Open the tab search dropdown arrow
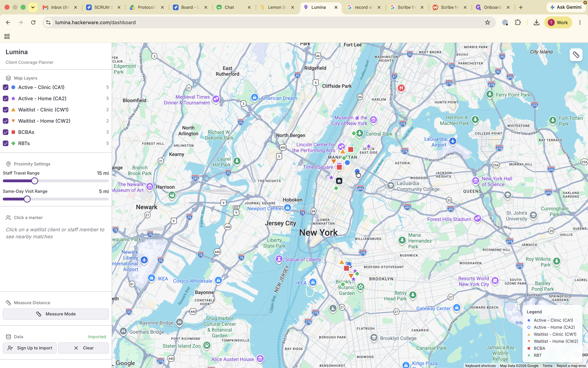This screenshot has width=588, height=368. click(x=33, y=7)
